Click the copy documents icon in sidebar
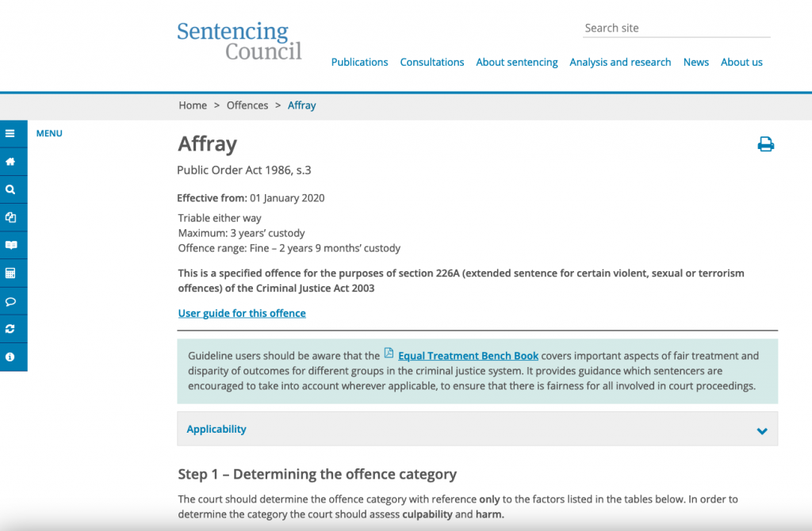 [10, 217]
